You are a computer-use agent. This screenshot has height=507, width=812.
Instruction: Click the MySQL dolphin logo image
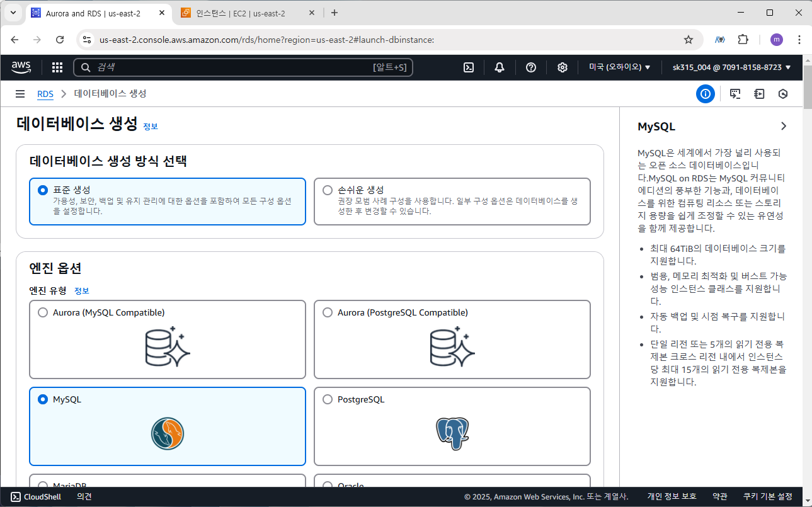pyautogui.click(x=168, y=433)
